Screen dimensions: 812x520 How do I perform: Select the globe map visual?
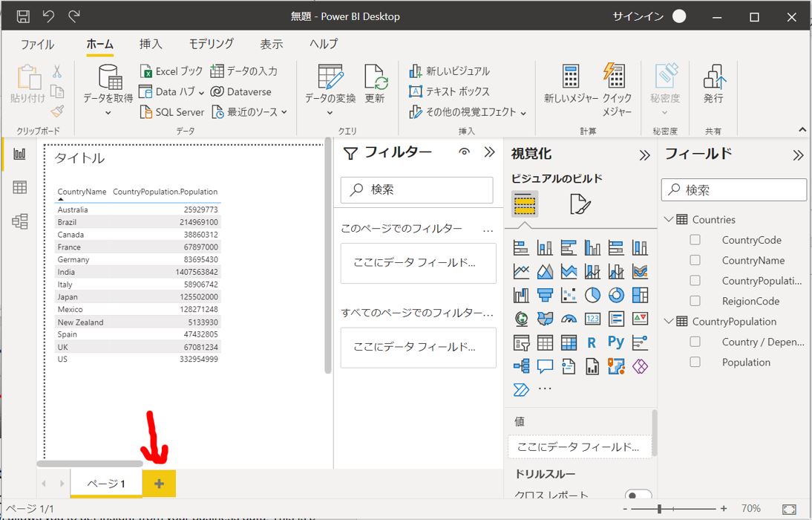pos(521,319)
